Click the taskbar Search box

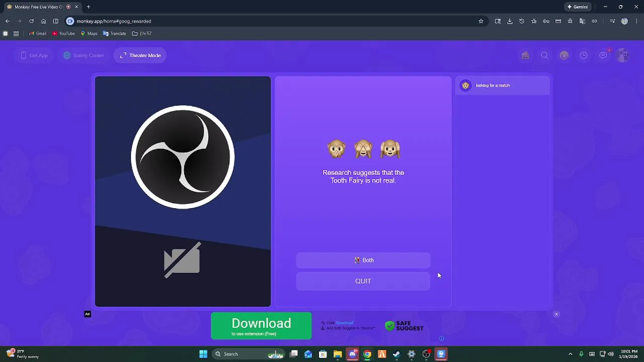point(249,354)
